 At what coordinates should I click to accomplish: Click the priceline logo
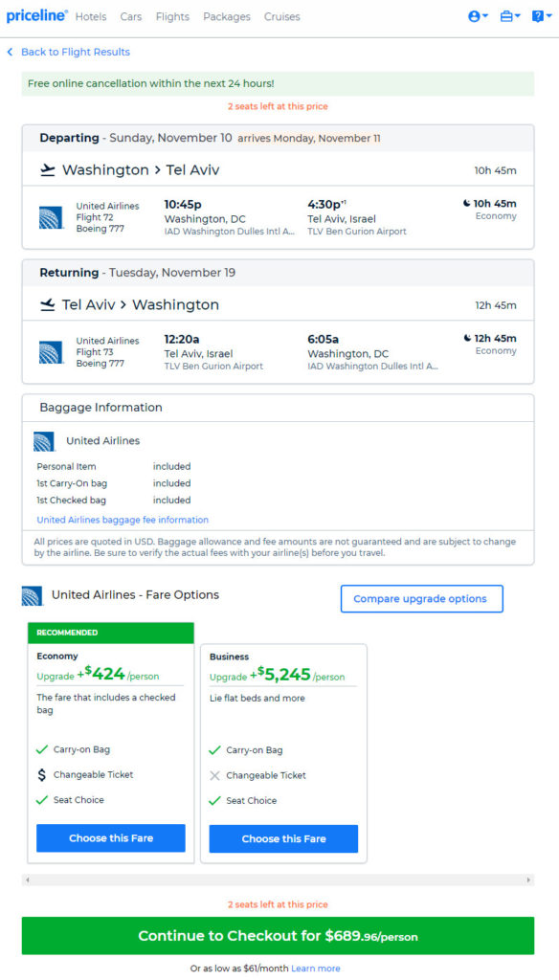37,16
